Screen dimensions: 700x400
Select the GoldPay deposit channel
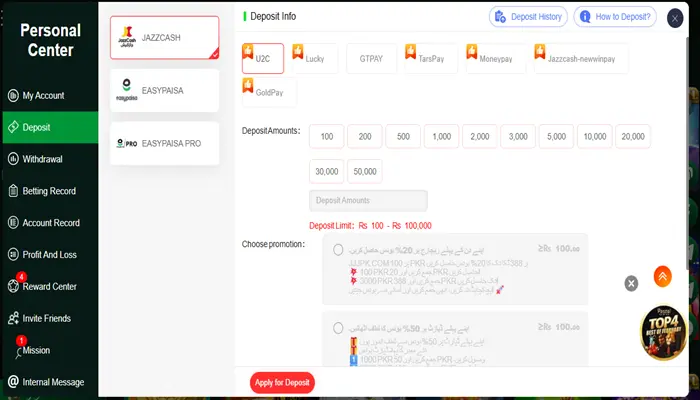(269, 92)
